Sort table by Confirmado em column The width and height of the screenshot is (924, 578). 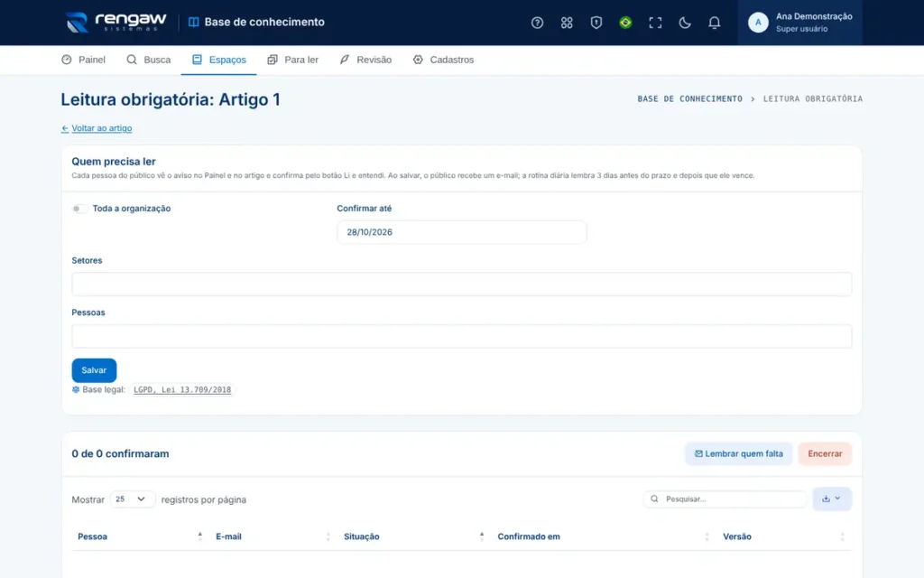(603, 536)
